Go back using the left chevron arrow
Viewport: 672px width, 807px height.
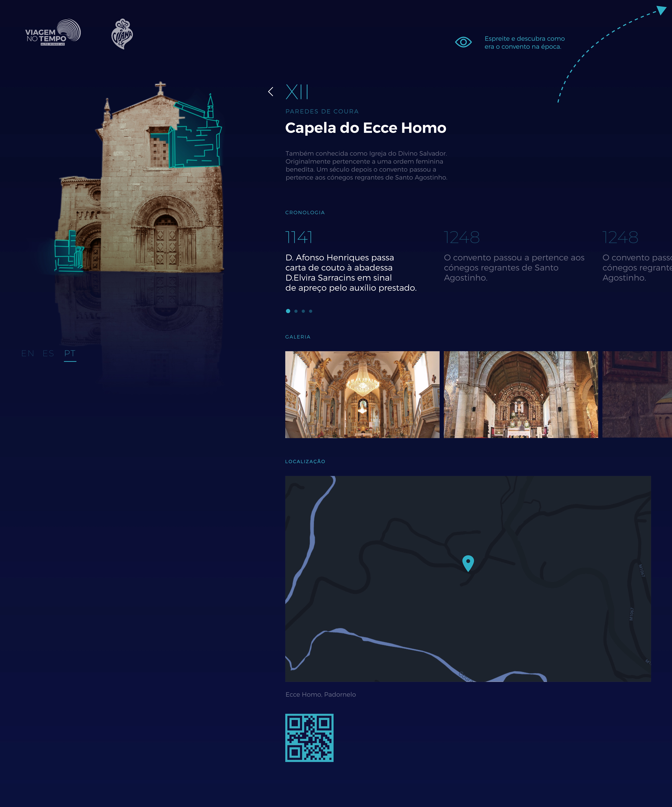[x=271, y=91]
